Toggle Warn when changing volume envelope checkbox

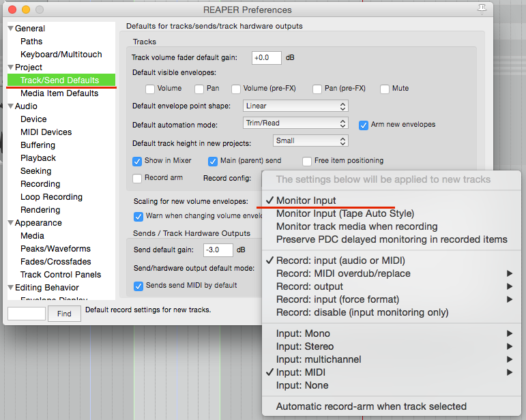click(138, 217)
